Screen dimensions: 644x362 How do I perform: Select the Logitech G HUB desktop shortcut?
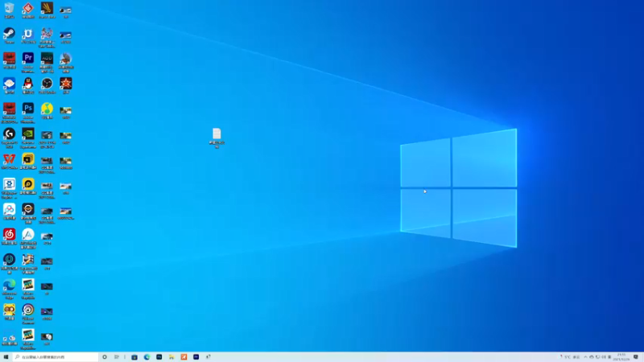9,138
